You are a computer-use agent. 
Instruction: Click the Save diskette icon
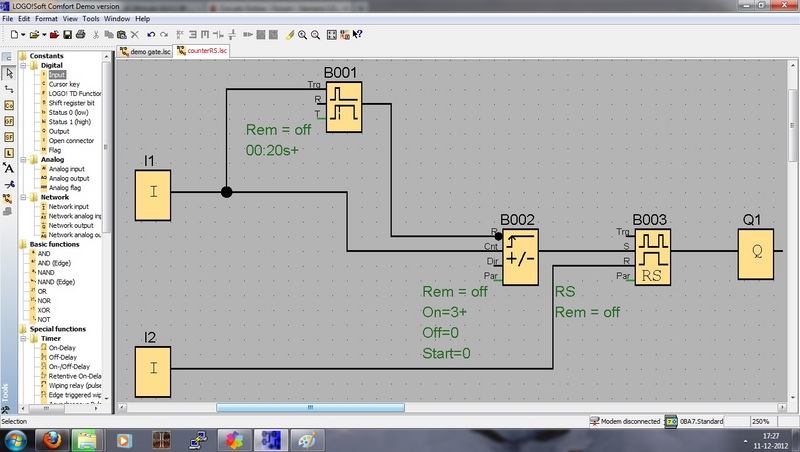pos(67,35)
